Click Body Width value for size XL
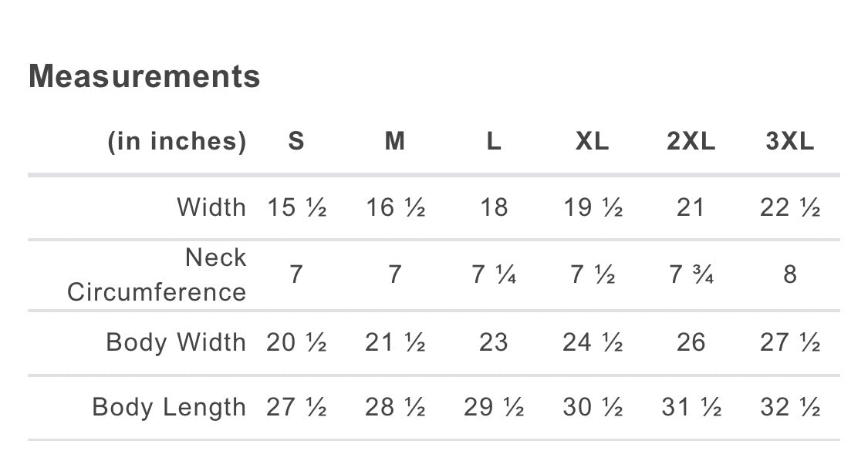 click(x=592, y=341)
